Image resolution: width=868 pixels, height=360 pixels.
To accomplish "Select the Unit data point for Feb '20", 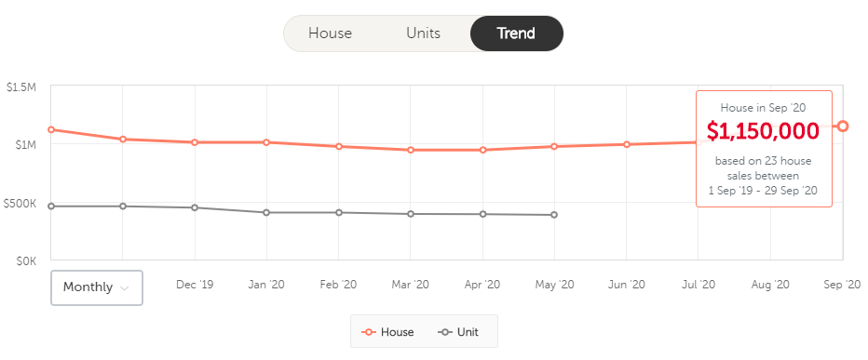I will click(x=339, y=212).
